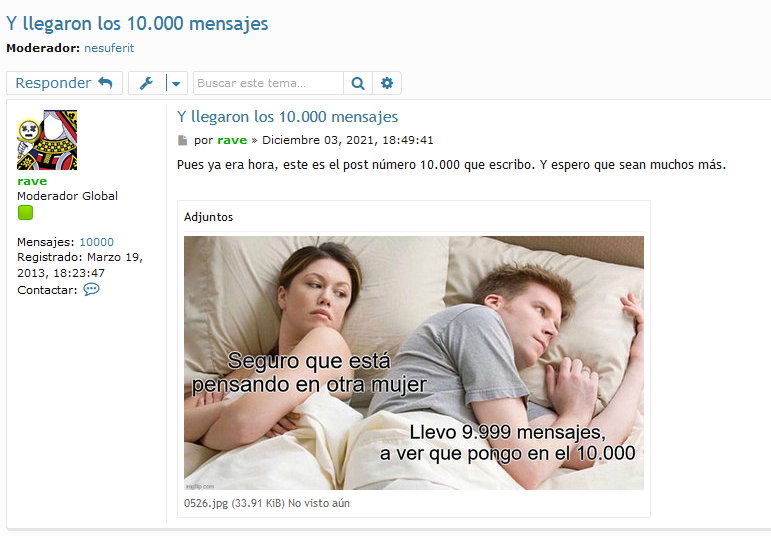Click the 'Adjuntos' attachments heading

[x=208, y=217]
